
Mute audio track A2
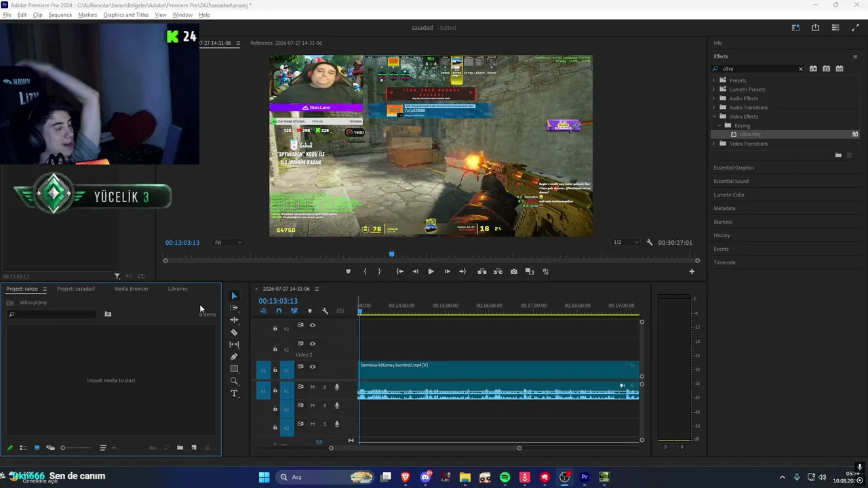[313, 405]
